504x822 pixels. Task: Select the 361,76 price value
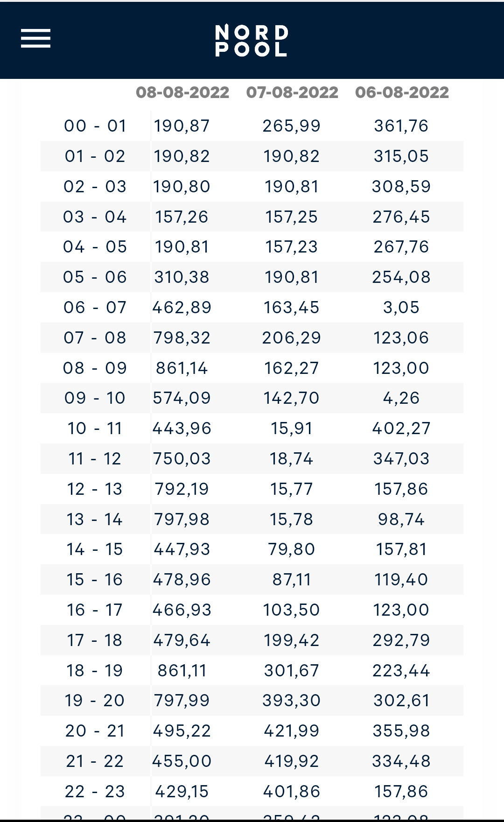coord(401,126)
